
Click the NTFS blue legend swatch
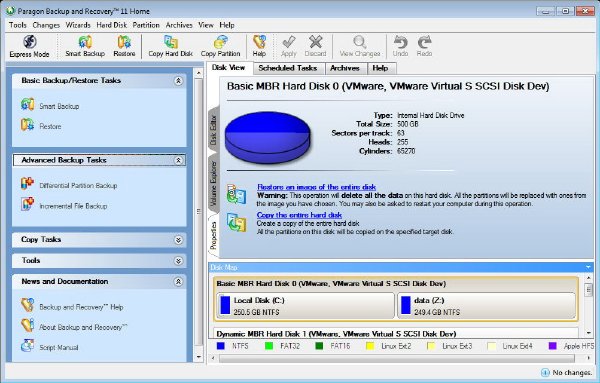220,346
